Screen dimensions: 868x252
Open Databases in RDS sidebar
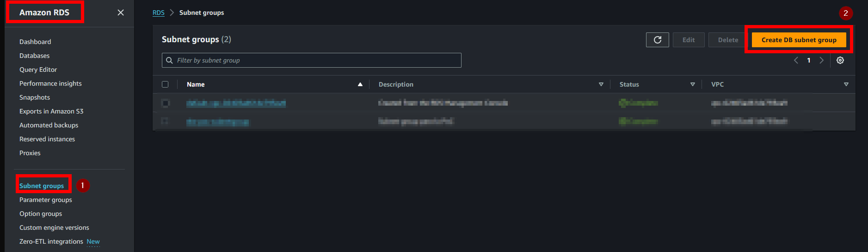[34, 56]
